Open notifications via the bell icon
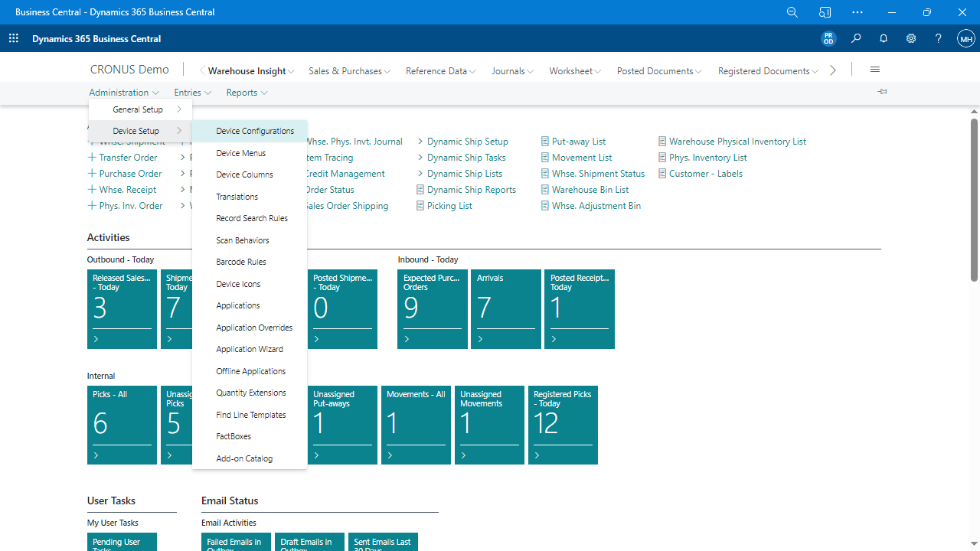 pos(884,38)
